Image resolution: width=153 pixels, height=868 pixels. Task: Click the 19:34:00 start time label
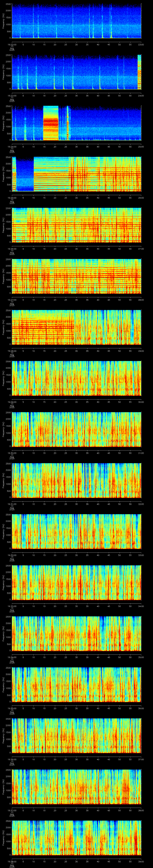click(12, 657)
